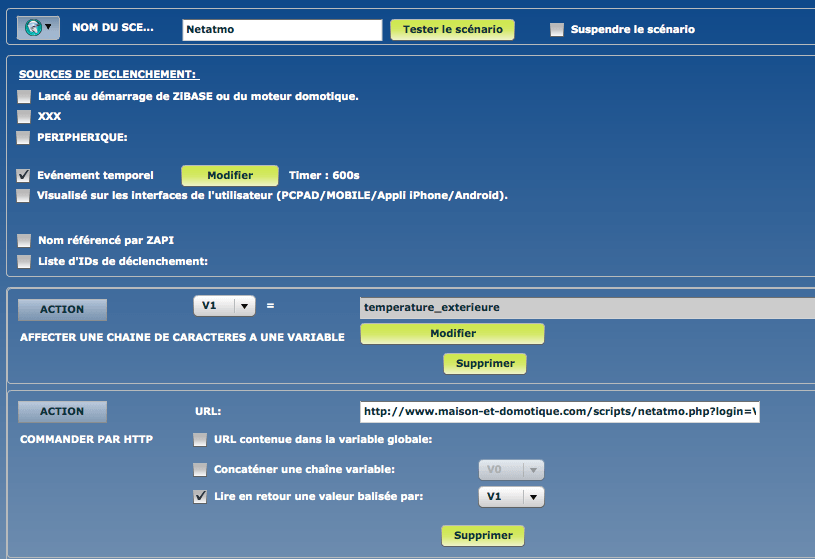Image resolution: width=815 pixels, height=559 pixels.
Task: Delete the variable assignment action with Supprimer
Action: [x=484, y=363]
